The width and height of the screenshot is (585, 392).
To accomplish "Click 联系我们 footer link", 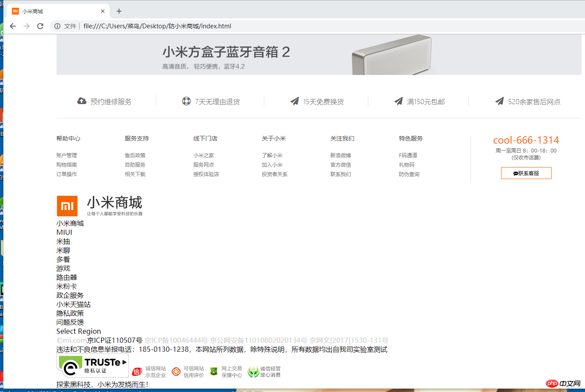I will [x=340, y=174].
